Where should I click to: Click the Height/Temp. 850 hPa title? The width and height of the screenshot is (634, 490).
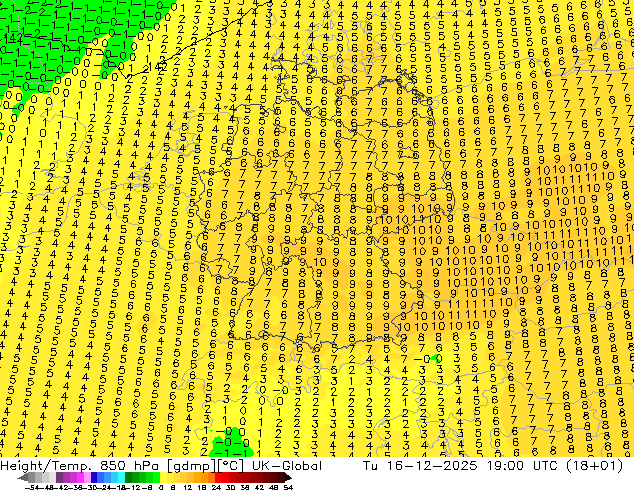tap(80, 466)
